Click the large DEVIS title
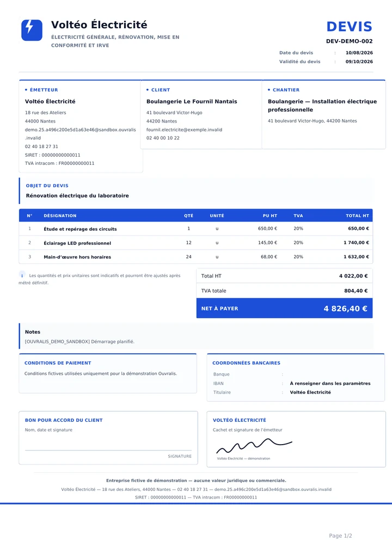392x554 pixels. tap(349, 27)
